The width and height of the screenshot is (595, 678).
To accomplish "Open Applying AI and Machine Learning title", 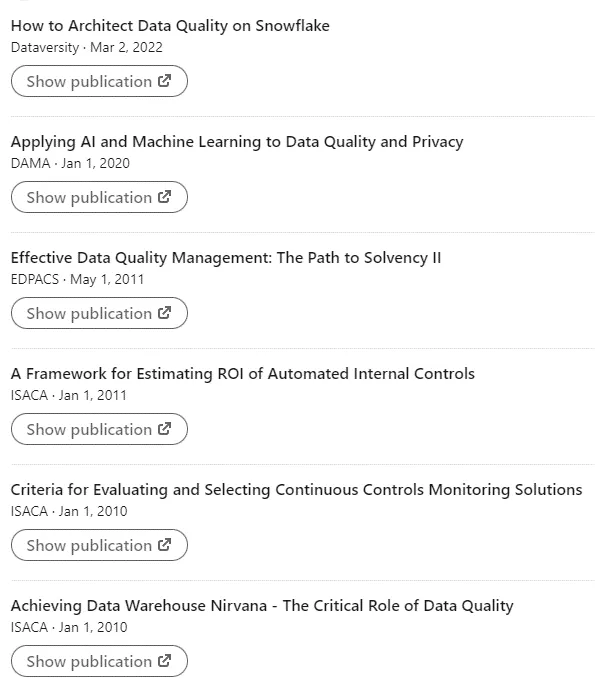I will 237,142.
